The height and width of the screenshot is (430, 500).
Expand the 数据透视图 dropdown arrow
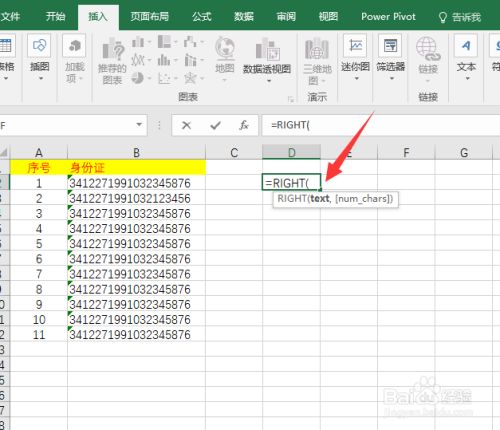(269, 81)
